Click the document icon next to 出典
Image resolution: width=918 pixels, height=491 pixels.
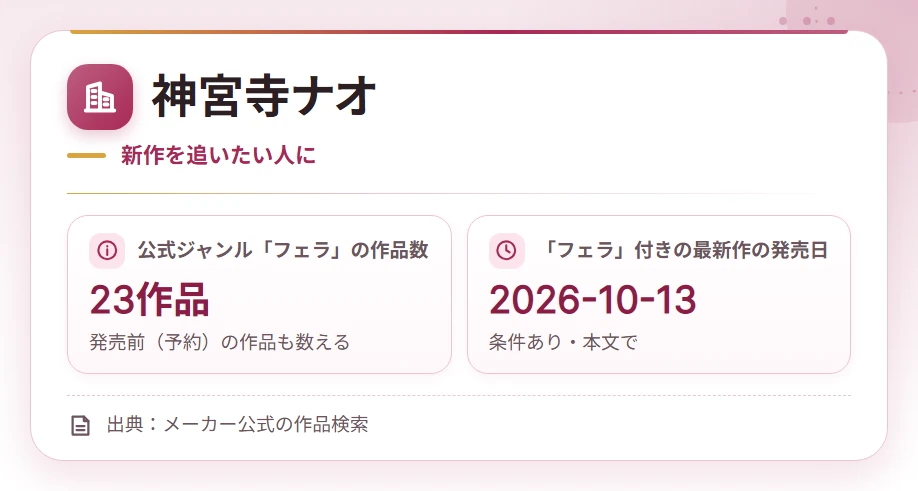[81, 425]
